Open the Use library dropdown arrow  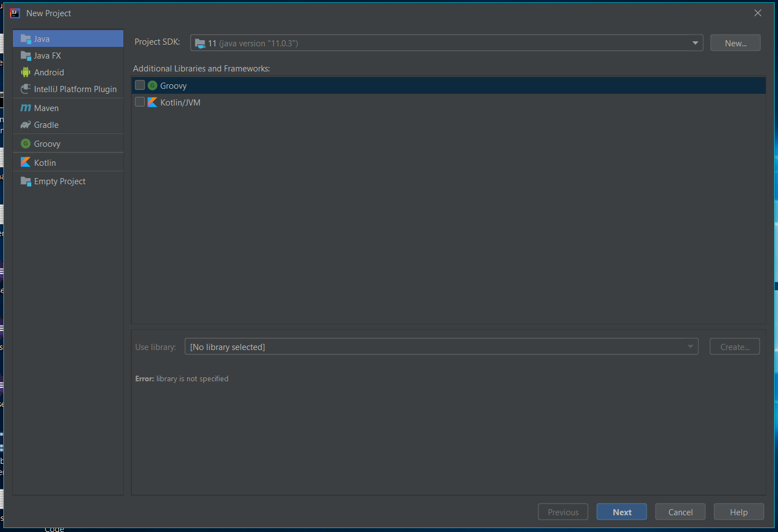(691, 347)
